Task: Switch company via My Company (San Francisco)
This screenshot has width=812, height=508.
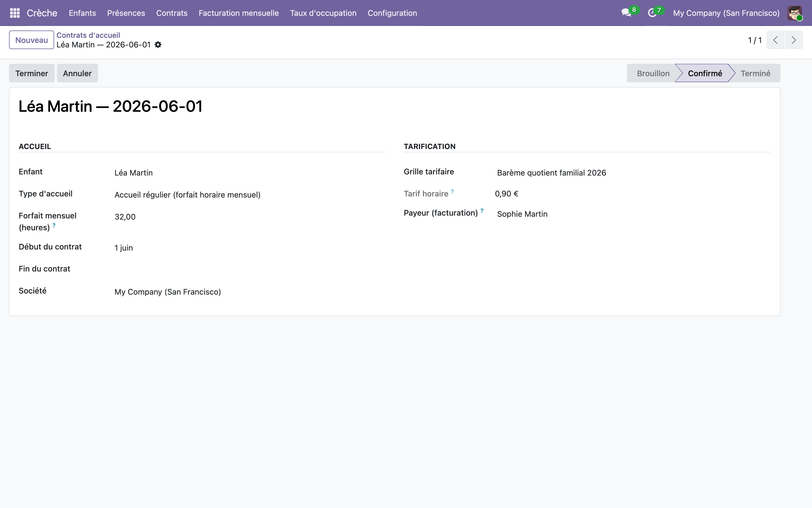Action: (726, 13)
